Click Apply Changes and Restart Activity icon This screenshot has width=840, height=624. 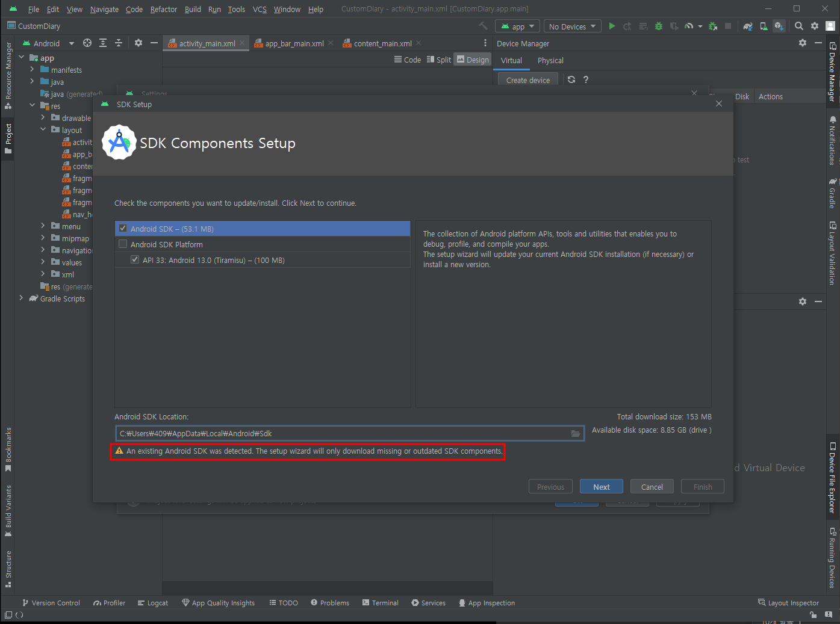627,26
